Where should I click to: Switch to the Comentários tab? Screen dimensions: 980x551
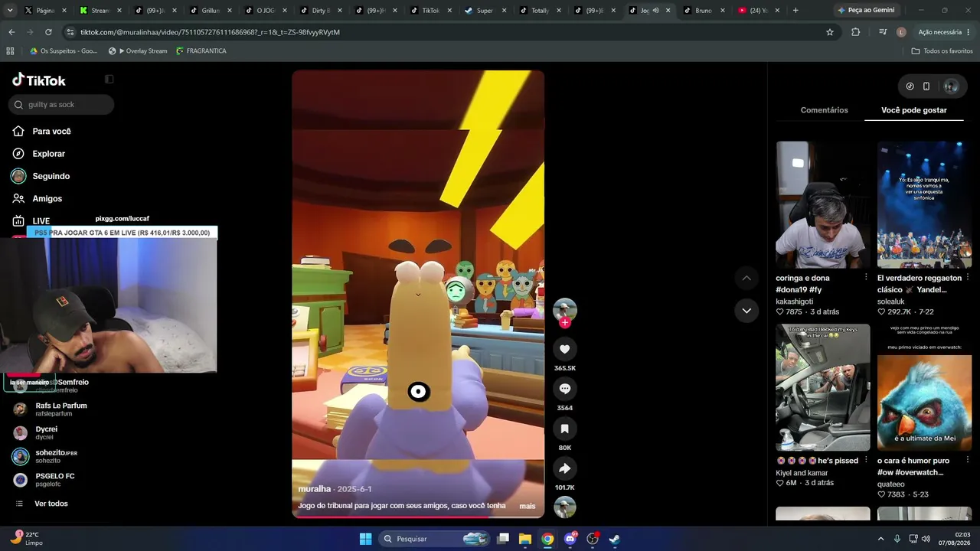point(824,110)
